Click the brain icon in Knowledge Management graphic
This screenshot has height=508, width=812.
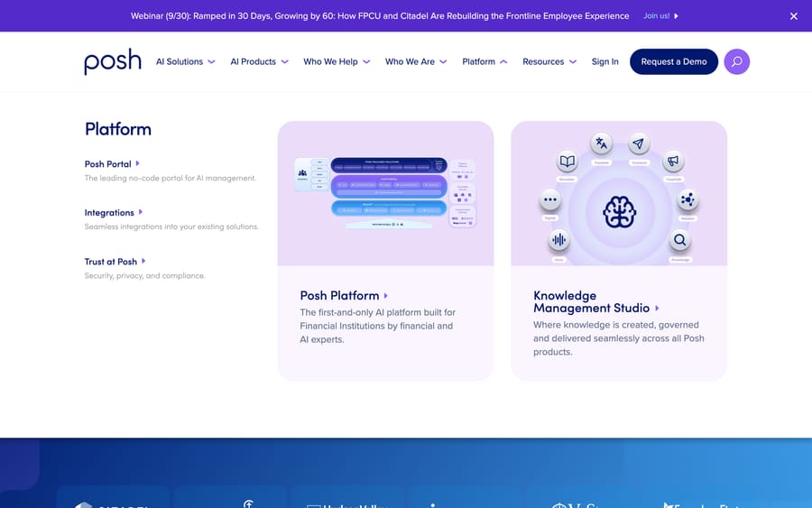pos(619,212)
